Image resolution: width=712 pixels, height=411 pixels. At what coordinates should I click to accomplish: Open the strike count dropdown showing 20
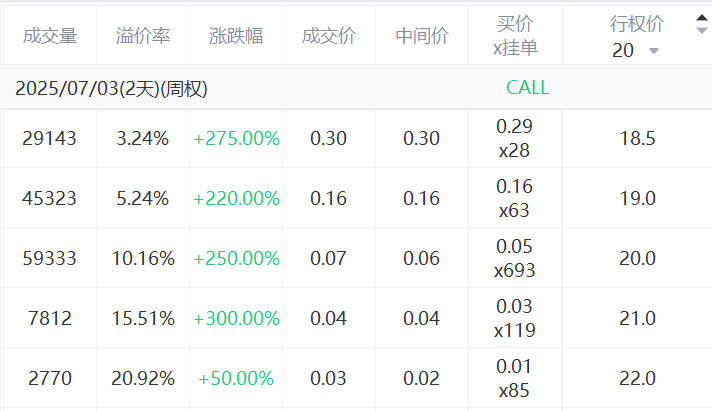point(635,50)
